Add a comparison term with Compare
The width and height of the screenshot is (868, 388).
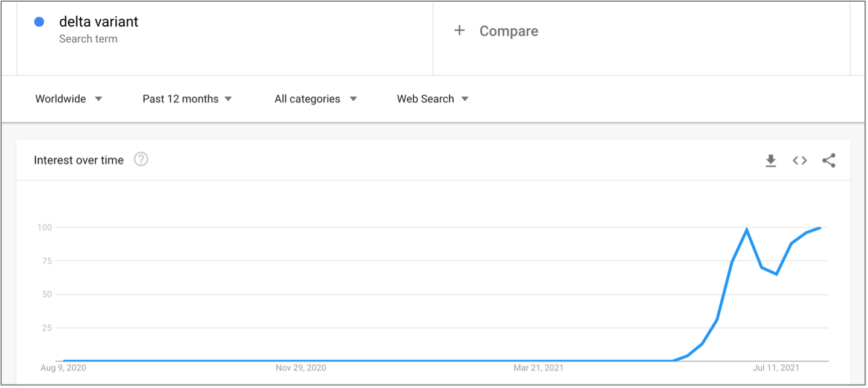(508, 31)
